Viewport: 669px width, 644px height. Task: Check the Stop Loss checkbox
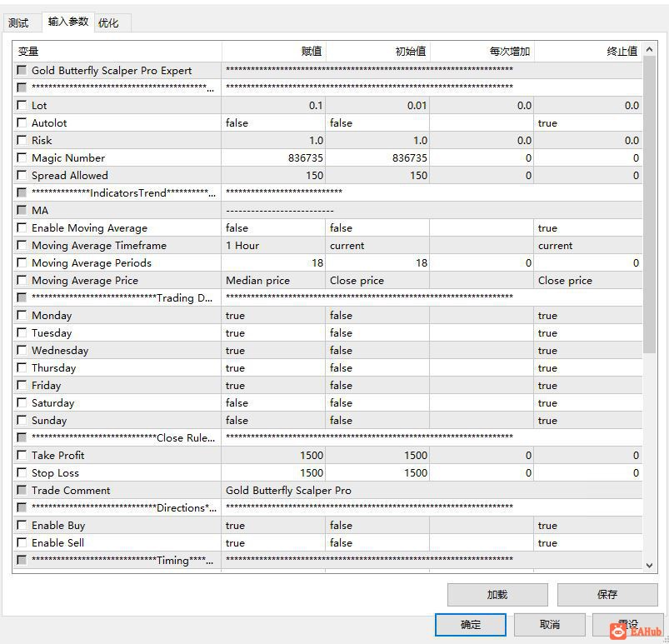22,472
